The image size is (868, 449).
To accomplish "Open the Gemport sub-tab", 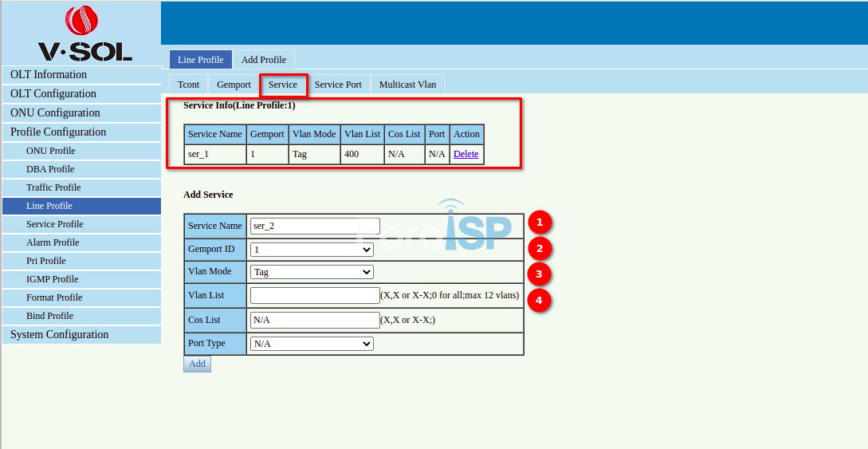I will (x=234, y=85).
